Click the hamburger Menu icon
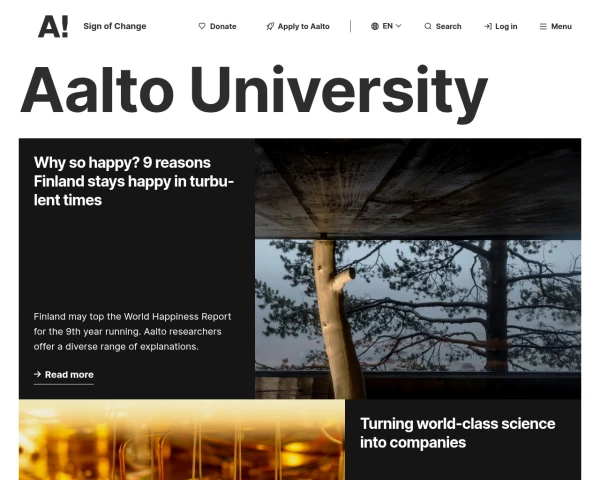Viewport: 600px width, 480px height. pos(543,26)
